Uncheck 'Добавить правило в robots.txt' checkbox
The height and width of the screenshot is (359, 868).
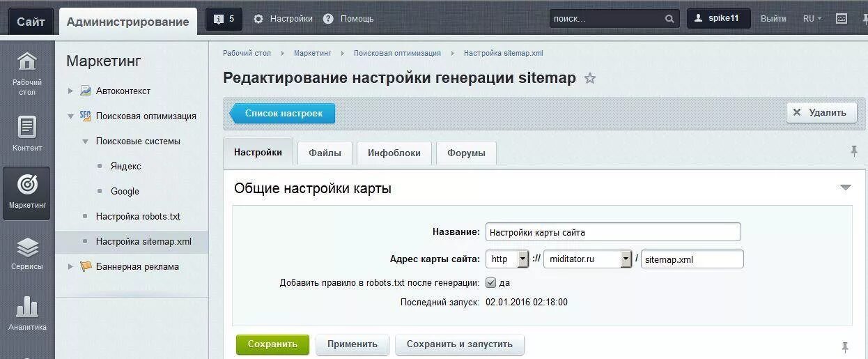tap(490, 282)
